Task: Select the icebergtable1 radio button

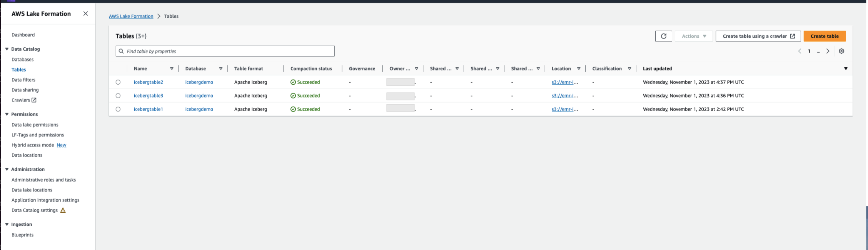Action: point(118,109)
